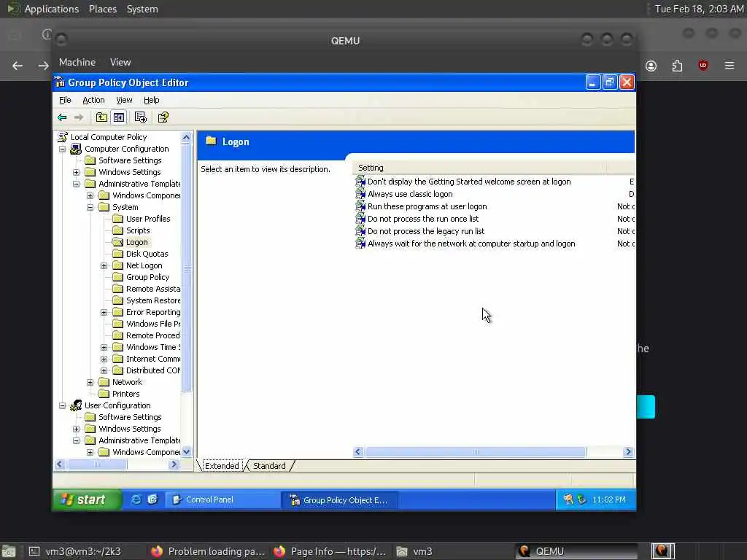Screen dimensions: 747x560
Task: Click the clock in the GNOME top panel
Action: (698, 9)
